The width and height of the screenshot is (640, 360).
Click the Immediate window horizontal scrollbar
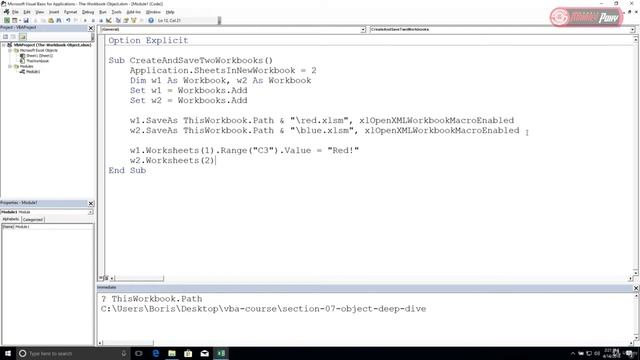[128, 343]
